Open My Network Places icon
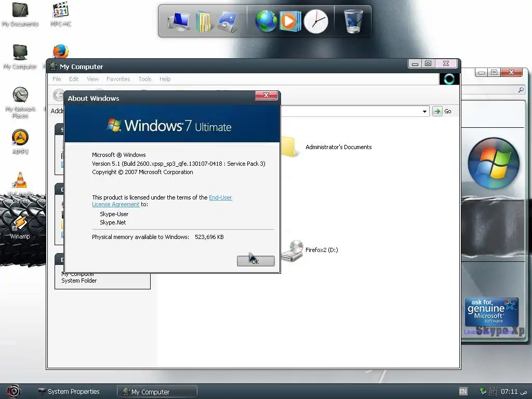532x399 pixels. [x=20, y=102]
